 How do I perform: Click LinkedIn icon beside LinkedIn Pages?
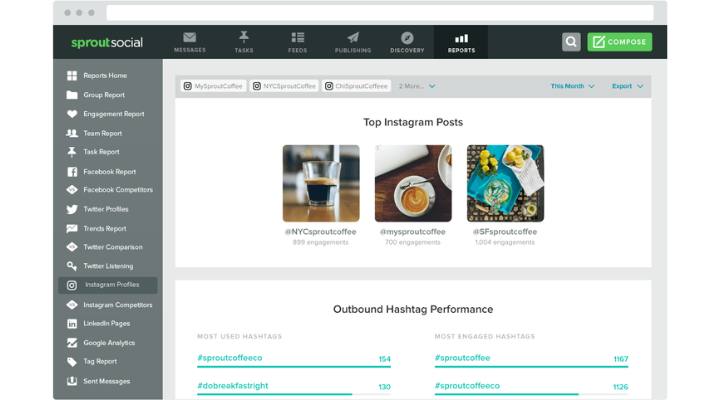click(72, 324)
